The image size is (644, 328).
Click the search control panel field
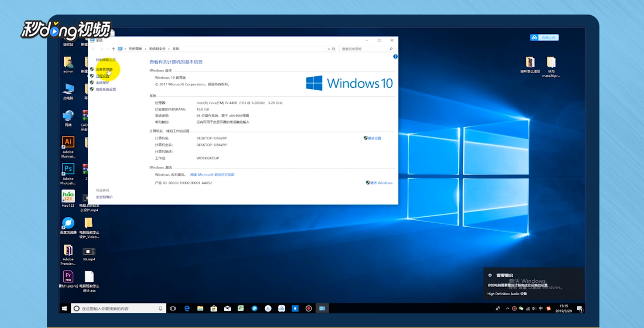click(x=366, y=49)
